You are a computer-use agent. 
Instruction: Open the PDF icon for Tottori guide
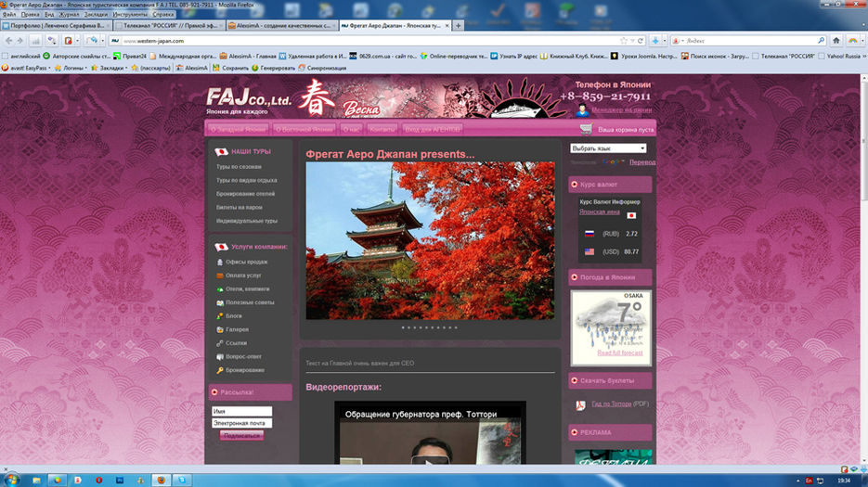click(x=580, y=405)
